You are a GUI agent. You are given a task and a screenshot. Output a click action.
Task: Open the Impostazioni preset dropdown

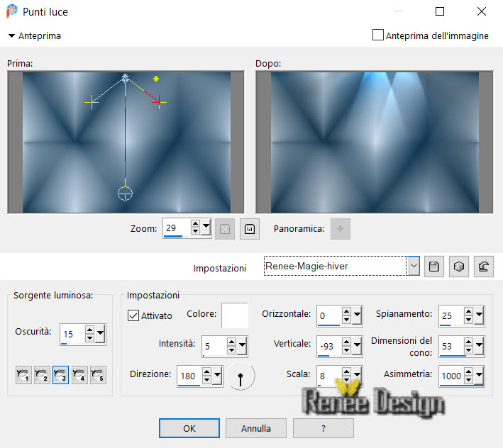coord(414,266)
